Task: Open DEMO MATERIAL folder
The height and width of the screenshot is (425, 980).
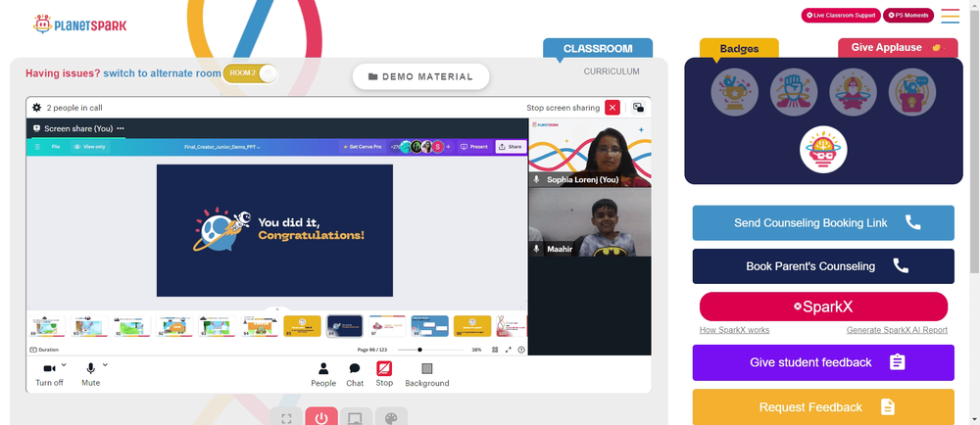Action: point(420,76)
